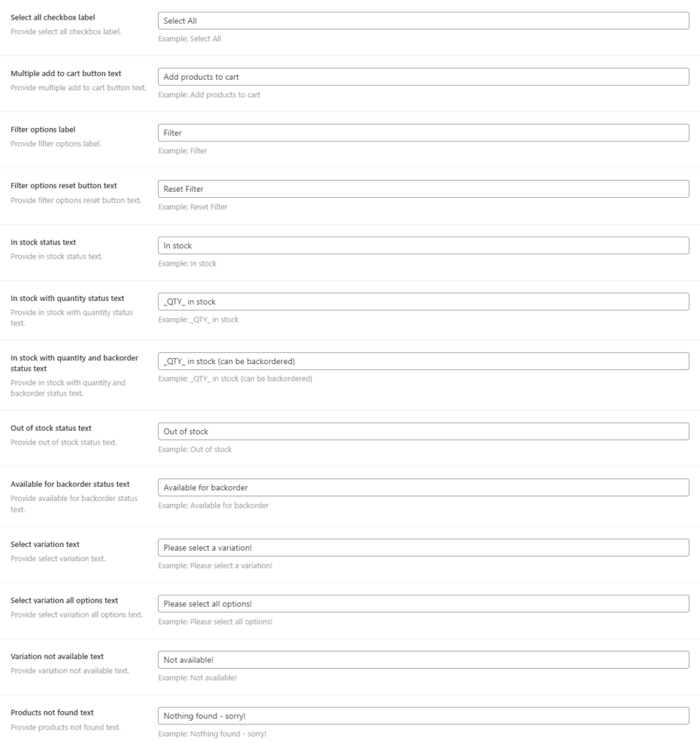The image size is (700, 750).
Task: Click the 'Nothing found - sorry!' input field
Action: (423, 716)
